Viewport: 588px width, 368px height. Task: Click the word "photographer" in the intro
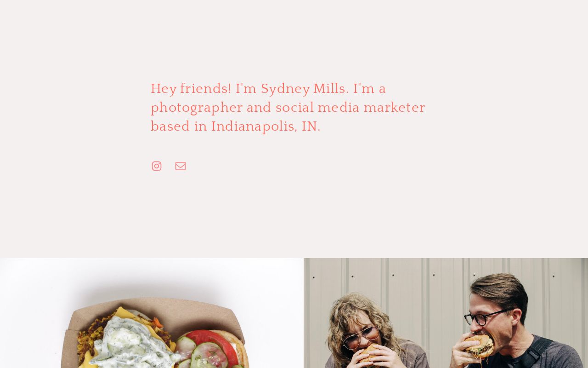pos(197,107)
